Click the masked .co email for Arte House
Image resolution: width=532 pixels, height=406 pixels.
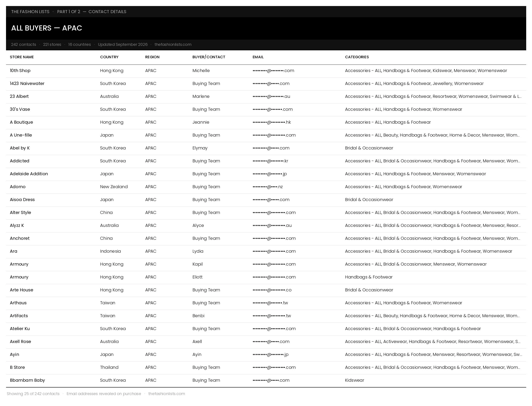[272, 290]
